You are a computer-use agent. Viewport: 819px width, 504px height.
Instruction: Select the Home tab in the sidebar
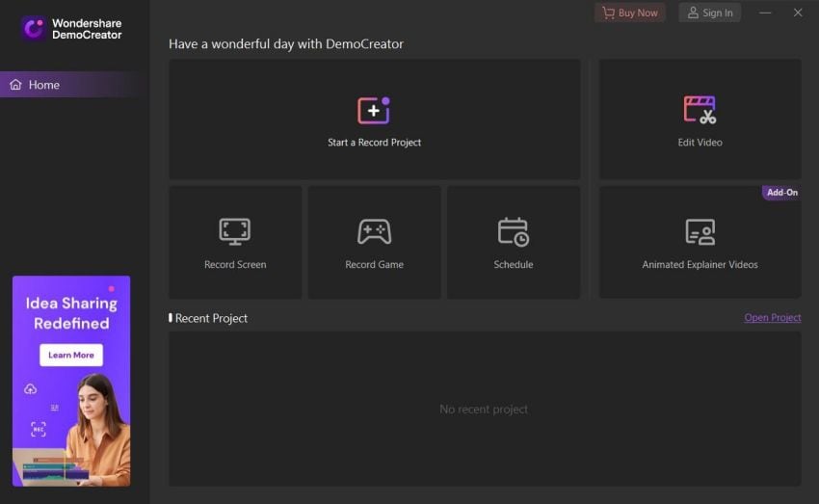point(75,85)
